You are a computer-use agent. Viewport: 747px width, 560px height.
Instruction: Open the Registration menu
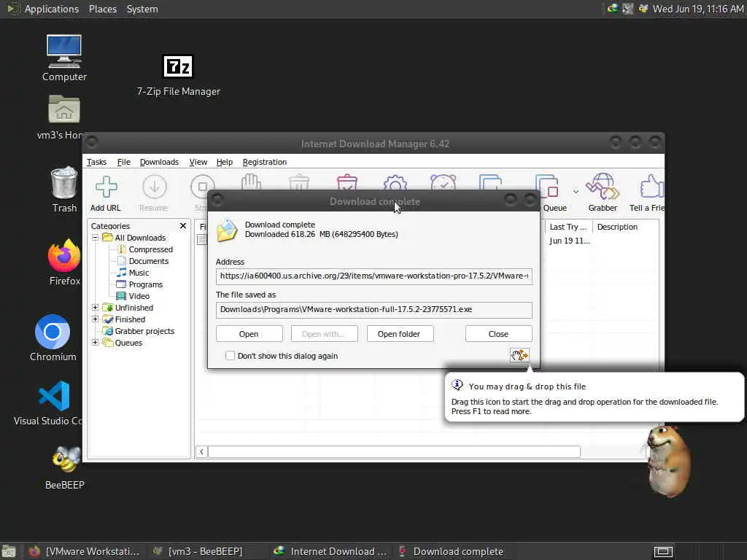point(264,162)
